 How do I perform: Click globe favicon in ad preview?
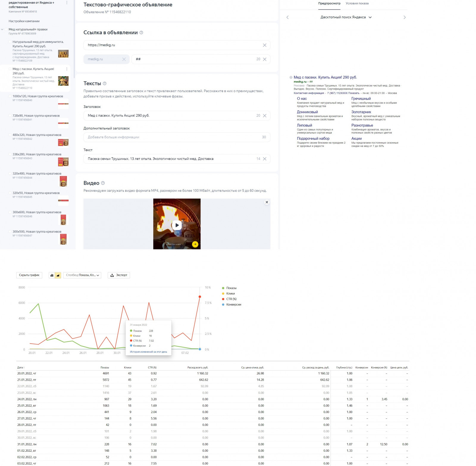[291, 77]
